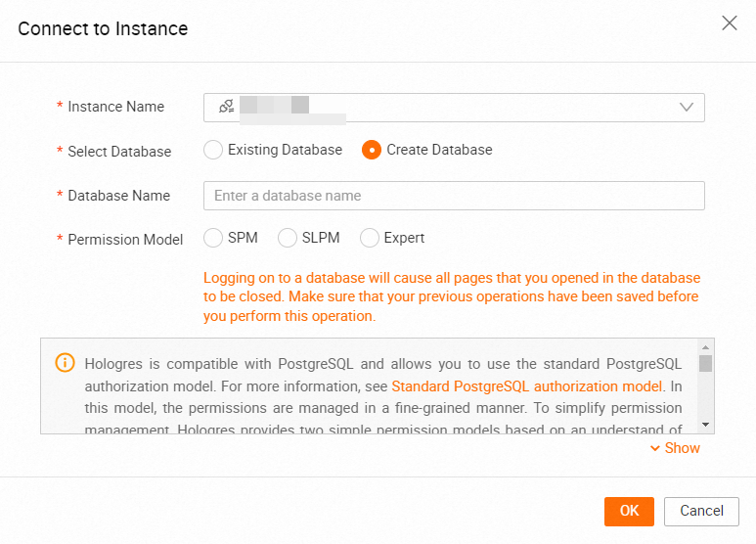
Task: Open Standard PostgreSQL authorization model link
Action: [x=527, y=385]
